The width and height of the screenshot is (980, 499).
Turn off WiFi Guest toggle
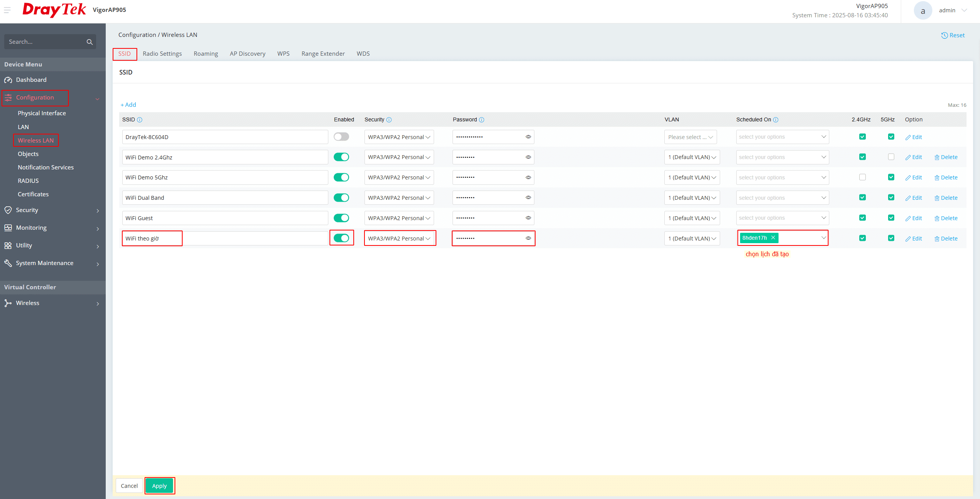click(x=341, y=218)
